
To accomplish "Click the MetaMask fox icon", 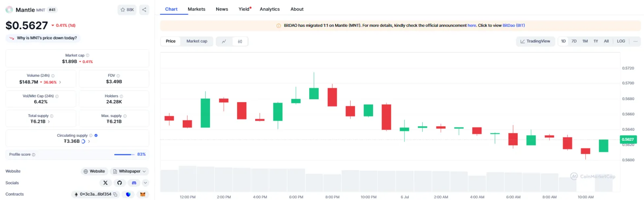I will (142, 194).
